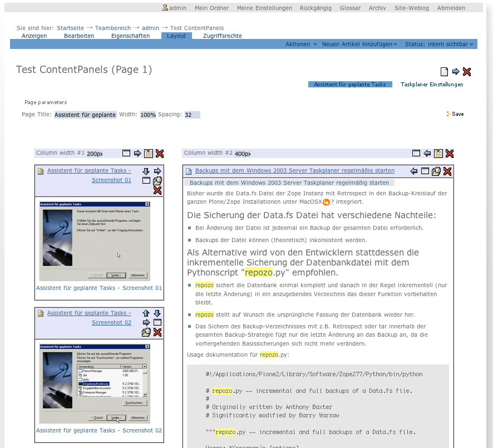The width and height of the screenshot is (493, 448).
Task: Move Screenshot 01 panel down
Action: click(x=146, y=171)
